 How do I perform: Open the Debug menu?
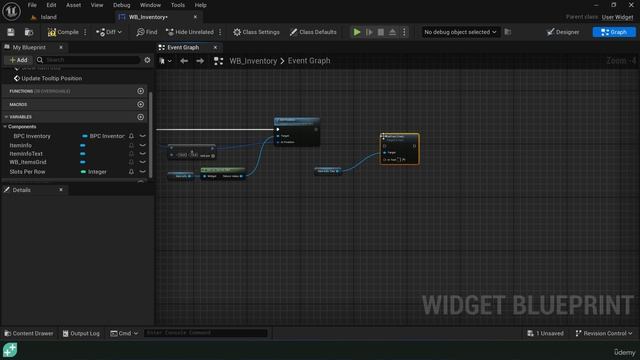(x=121, y=5)
